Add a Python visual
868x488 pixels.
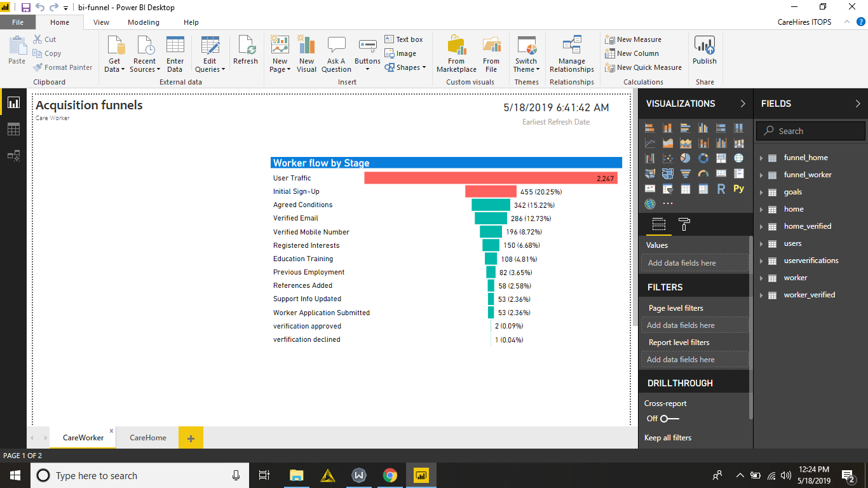pos(738,189)
